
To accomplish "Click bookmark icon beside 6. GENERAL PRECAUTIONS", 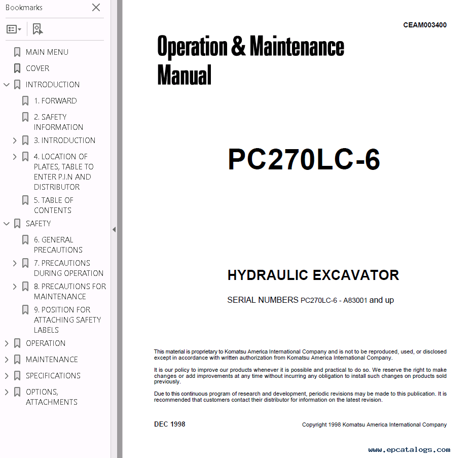I will 25,239.
